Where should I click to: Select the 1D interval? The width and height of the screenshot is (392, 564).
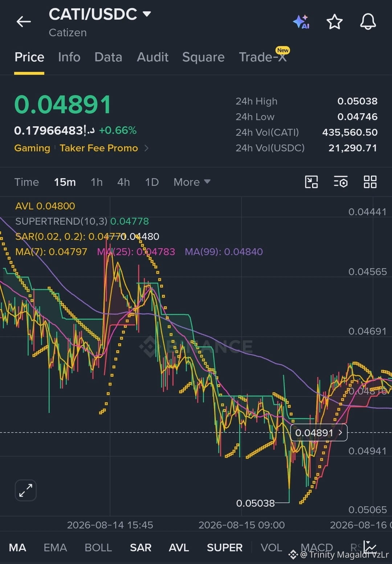click(x=152, y=182)
